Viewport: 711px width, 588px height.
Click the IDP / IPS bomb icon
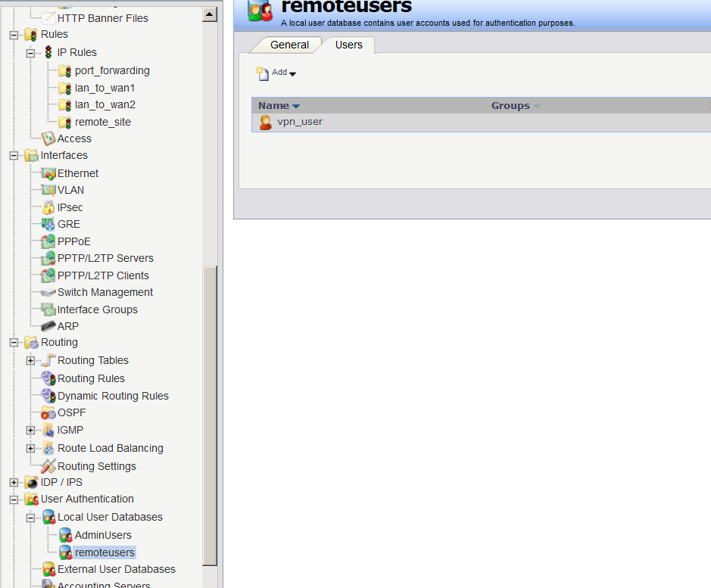pos(31,482)
